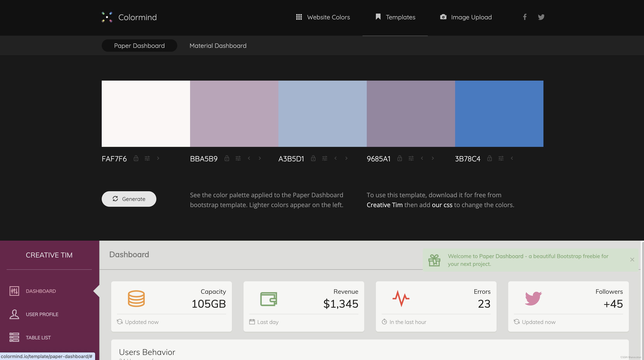
Task: Click the bookmark icon beside Templates
Action: [x=378, y=17]
